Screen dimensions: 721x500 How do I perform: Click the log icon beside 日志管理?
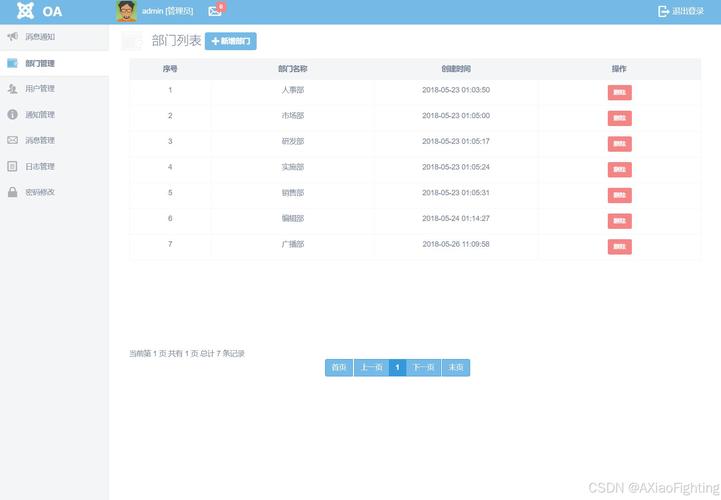(12, 166)
